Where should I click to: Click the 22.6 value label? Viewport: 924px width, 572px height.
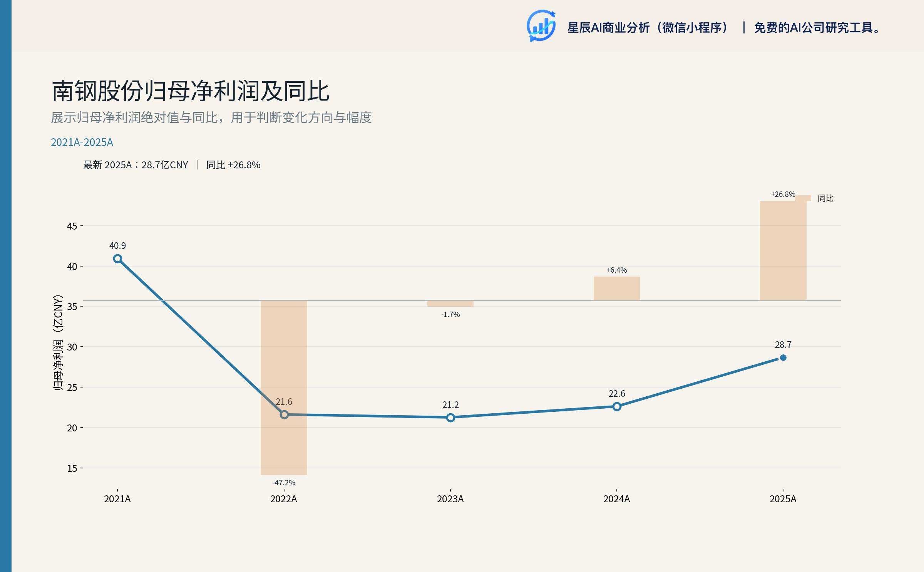tap(617, 394)
